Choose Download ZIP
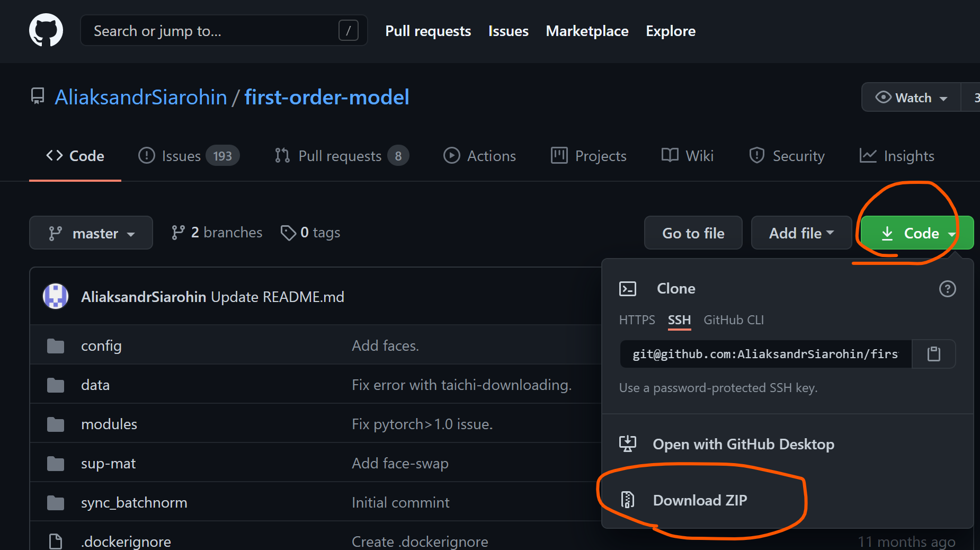Image resolution: width=980 pixels, height=550 pixels. point(700,500)
